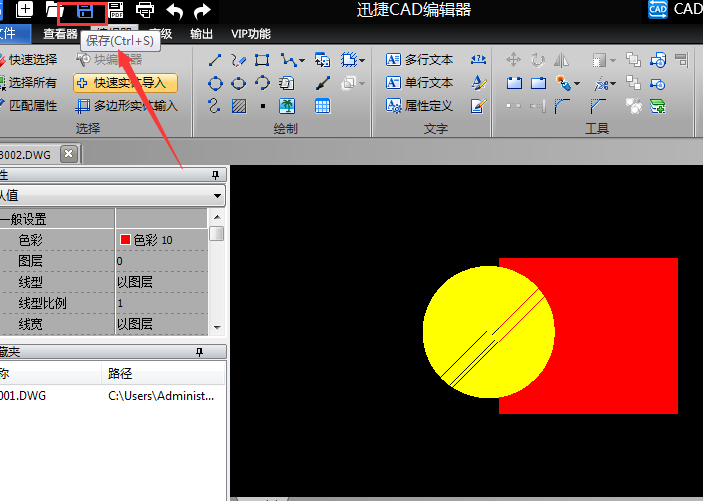The image size is (703, 501).
Task: Click Match Properties (匹配属性) button
Action: (29, 106)
